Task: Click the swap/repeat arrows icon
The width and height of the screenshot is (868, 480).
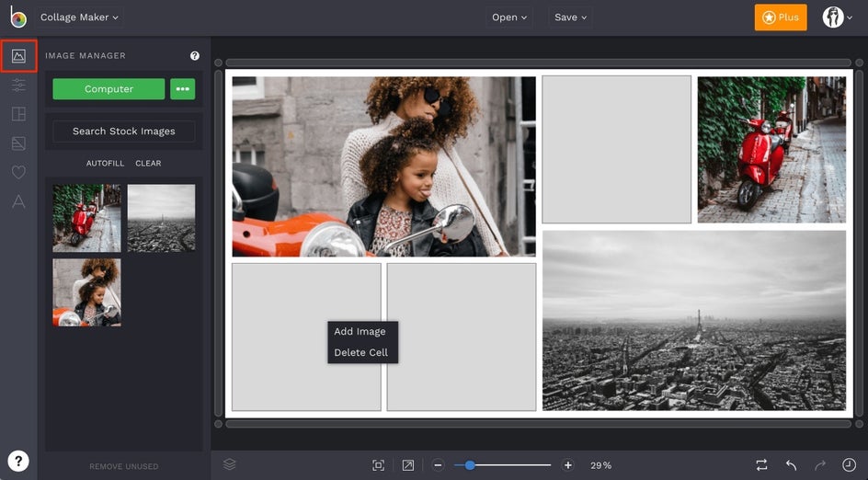Action: (x=761, y=465)
